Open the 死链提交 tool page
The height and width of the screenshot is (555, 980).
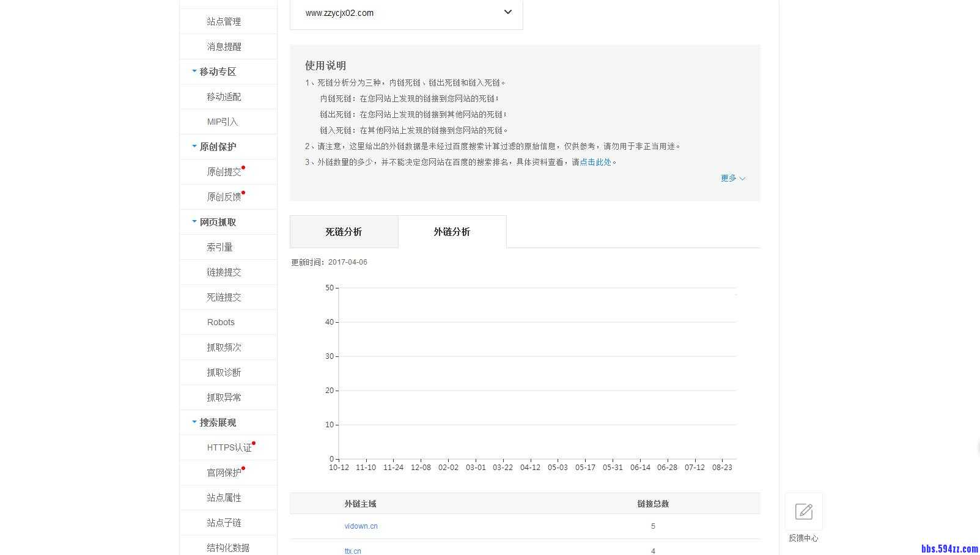click(224, 297)
